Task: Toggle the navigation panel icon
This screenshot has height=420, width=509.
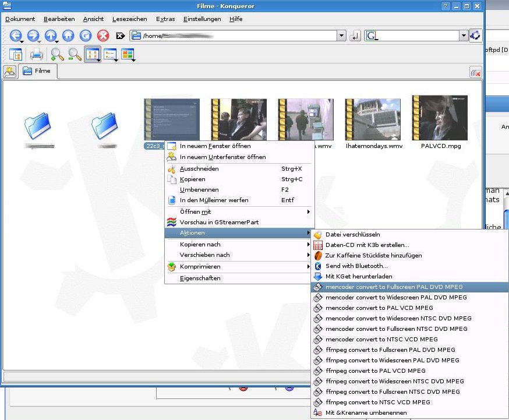Action: pyautogui.click(x=15, y=55)
